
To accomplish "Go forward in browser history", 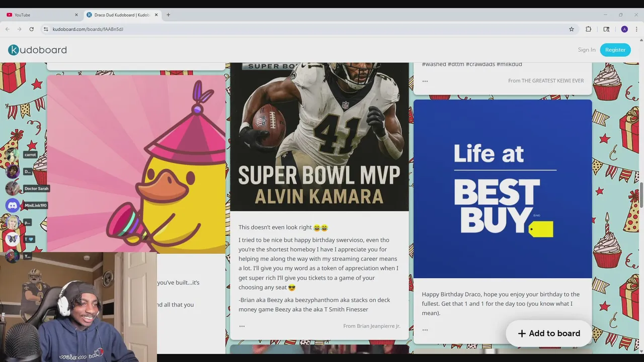I will 19,29.
